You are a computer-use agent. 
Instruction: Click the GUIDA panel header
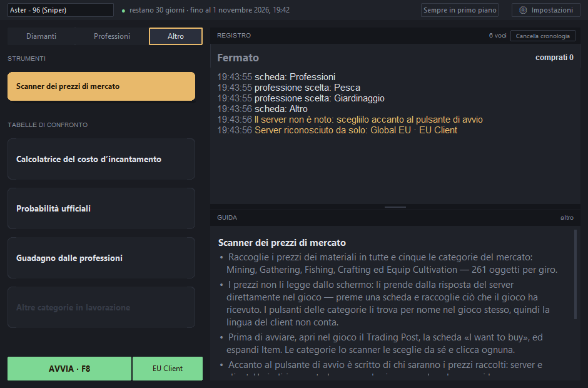227,218
